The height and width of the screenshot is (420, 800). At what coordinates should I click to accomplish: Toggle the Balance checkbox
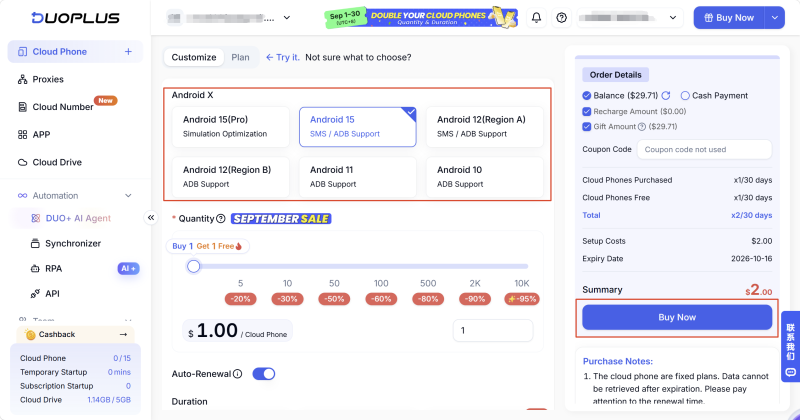pyautogui.click(x=587, y=95)
